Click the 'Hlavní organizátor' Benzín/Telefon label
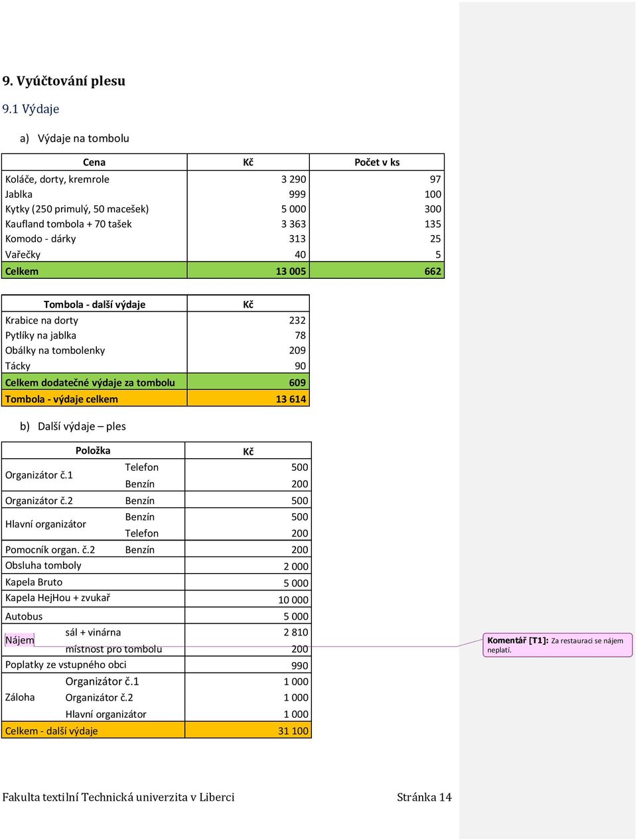Image resolution: width=637 pixels, height=840 pixels. coord(46,525)
